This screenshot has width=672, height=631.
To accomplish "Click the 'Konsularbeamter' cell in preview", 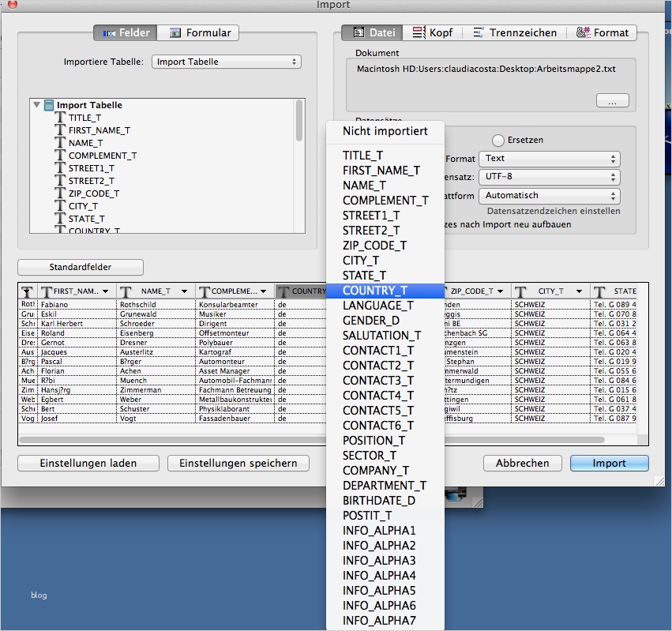I will coord(235,305).
